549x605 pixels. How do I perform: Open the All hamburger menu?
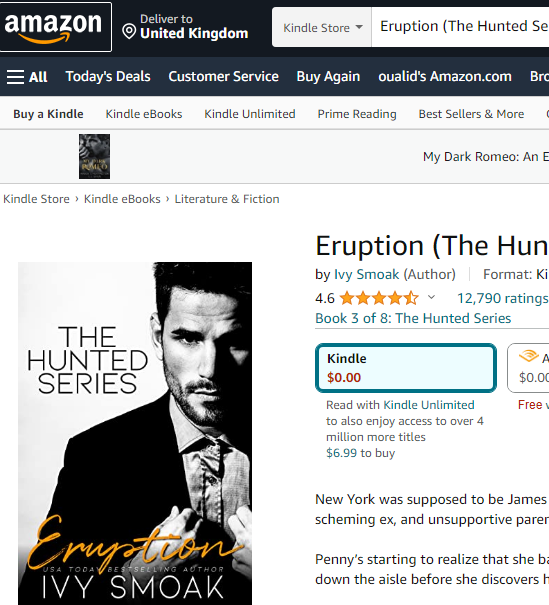tap(27, 77)
